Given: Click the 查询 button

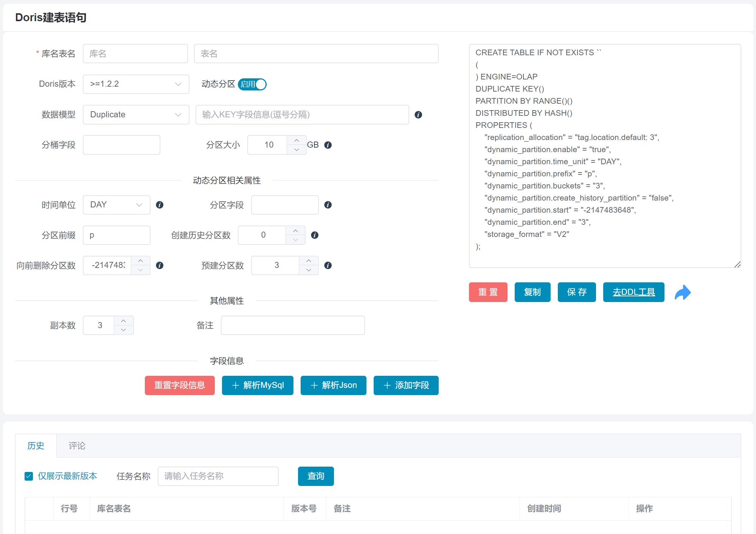Looking at the screenshot, I should coord(316,476).
